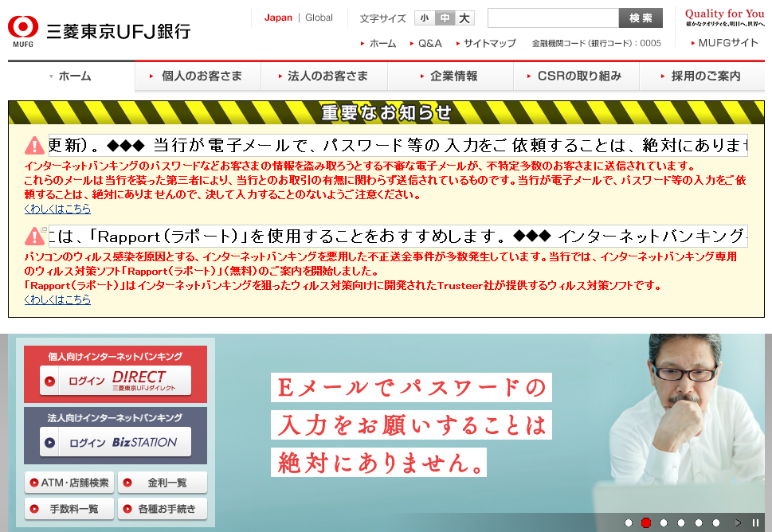
Task: Click the 重要なお知らせ caution header
Action: (x=386, y=113)
